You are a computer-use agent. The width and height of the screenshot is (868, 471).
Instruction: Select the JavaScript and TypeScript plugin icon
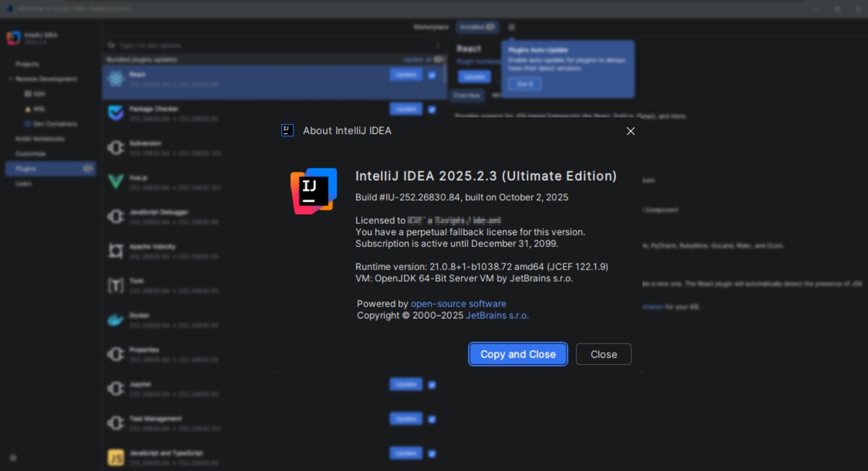[116, 457]
